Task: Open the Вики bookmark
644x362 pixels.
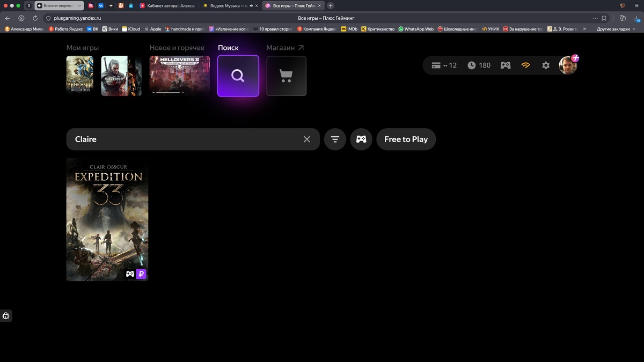Action: click(110, 29)
